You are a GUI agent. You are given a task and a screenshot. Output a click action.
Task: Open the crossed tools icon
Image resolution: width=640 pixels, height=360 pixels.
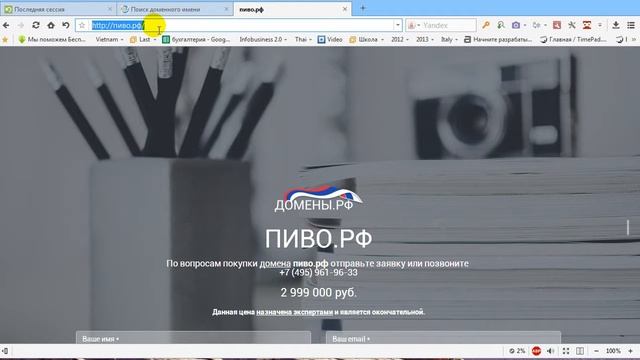(x=572, y=25)
